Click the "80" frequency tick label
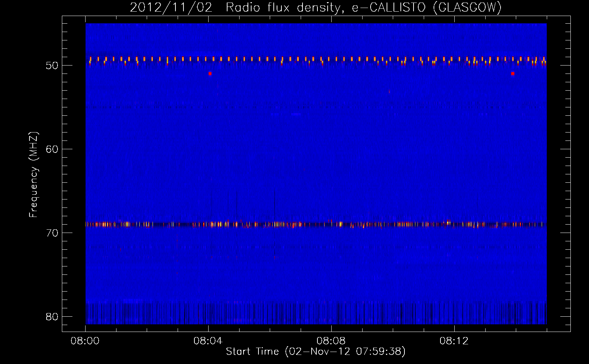The image size is (589, 364). coord(52,317)
